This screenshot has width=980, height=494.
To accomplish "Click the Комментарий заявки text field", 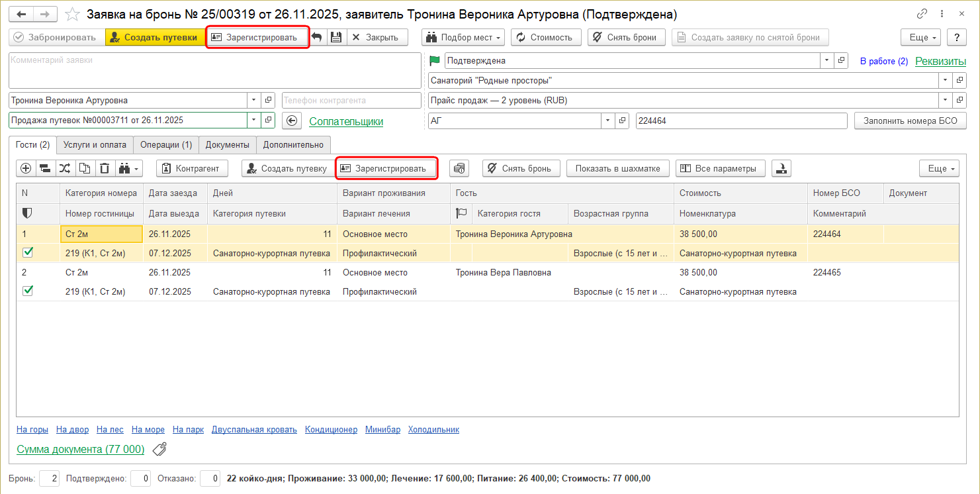I will pos(214,71).
